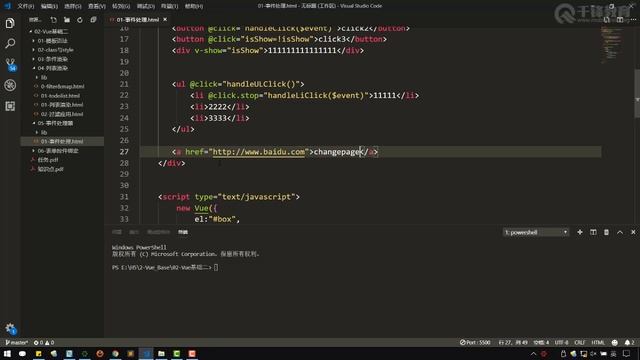Click the CRLF line ending status item

point(580,342)
